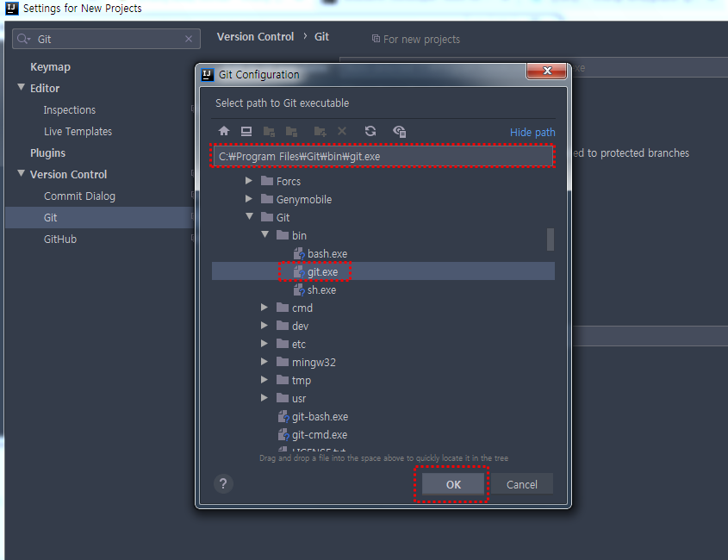Select Git in settings sidebar
The width and height of the screenshot is (728, 560).
[x=99, y=217]
